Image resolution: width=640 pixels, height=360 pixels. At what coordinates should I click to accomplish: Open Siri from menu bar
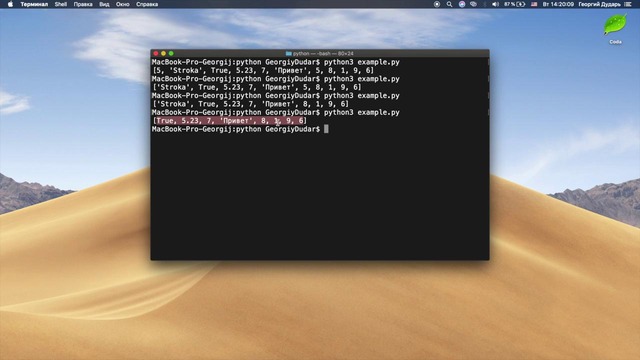point(462,4)
